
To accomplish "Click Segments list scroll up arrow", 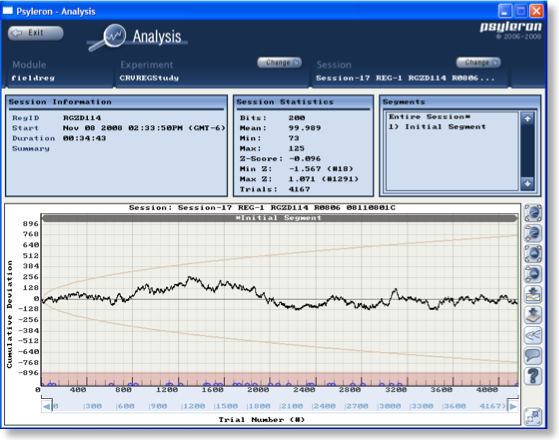I will pyautogui.click(x=527, y=118).
